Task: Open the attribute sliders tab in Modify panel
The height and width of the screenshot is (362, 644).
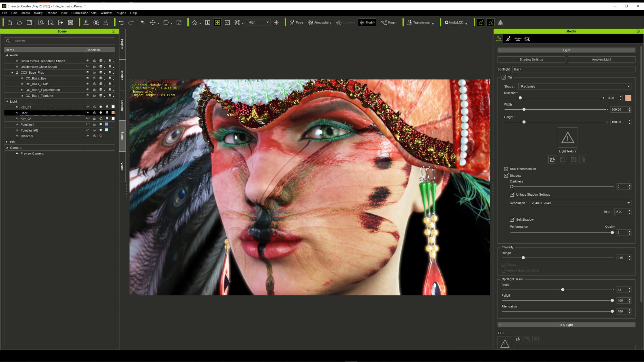Action: tap(498, 39)
